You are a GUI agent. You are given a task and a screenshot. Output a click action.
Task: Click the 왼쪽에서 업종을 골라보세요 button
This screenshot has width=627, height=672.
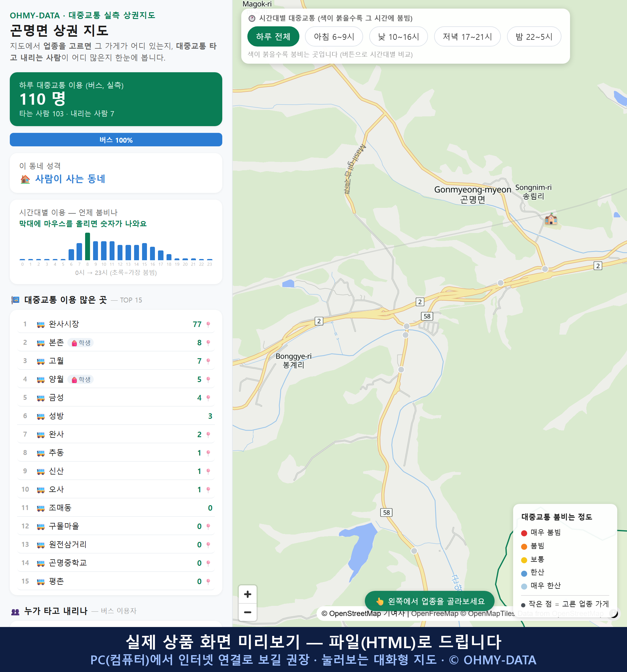[x=430, y=601]
